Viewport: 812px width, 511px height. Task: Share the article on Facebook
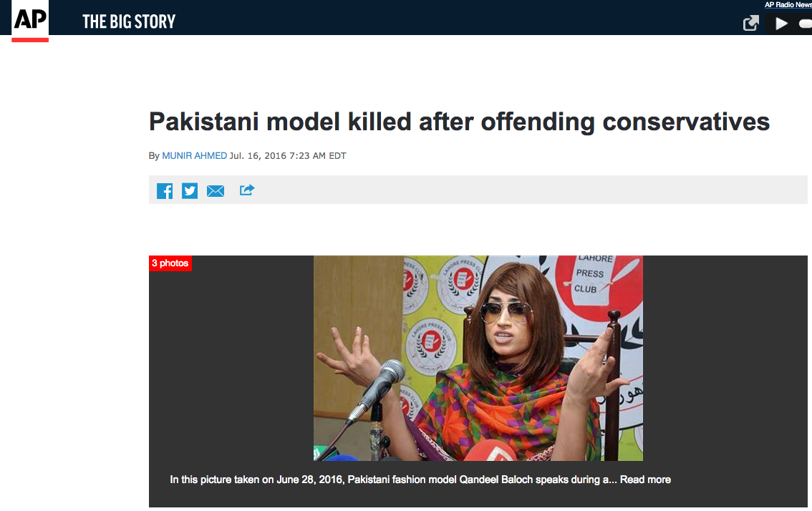[165, 190]
